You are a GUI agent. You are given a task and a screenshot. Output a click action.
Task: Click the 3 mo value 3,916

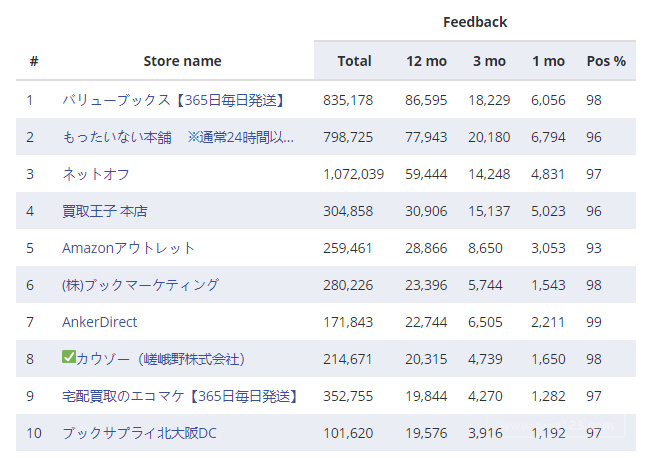[x=485, y=433]
